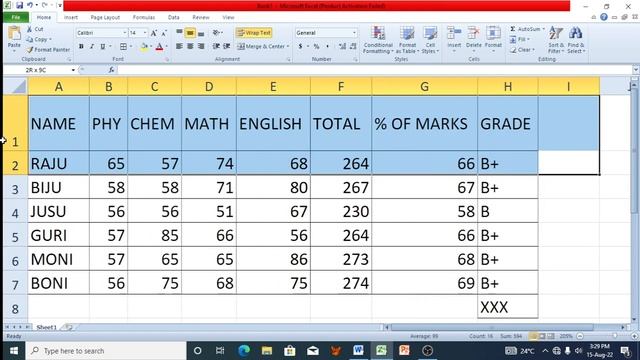The width and height of the screenshot is (640, 360).
Task: Switch to the Formulas tab
Action: (144, 18)
